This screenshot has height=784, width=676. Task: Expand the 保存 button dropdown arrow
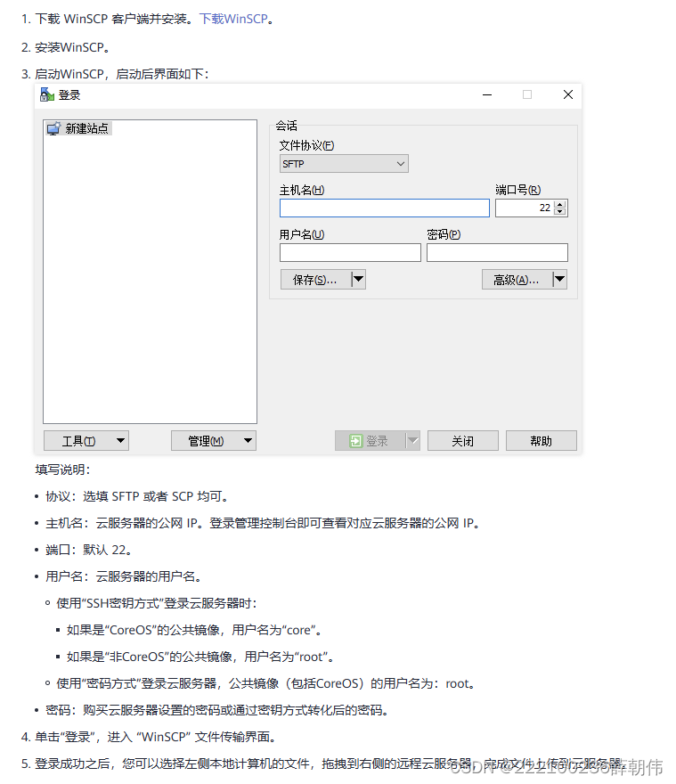359,280
